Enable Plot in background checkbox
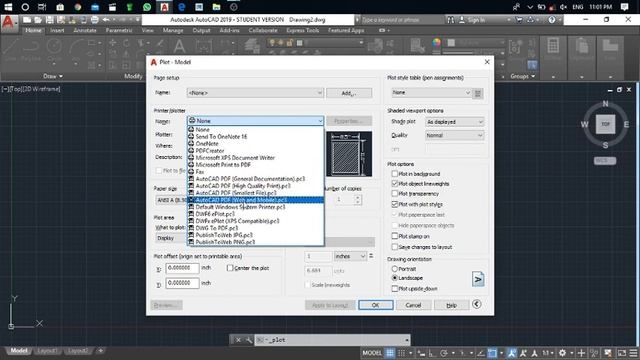 click(395, 174)
